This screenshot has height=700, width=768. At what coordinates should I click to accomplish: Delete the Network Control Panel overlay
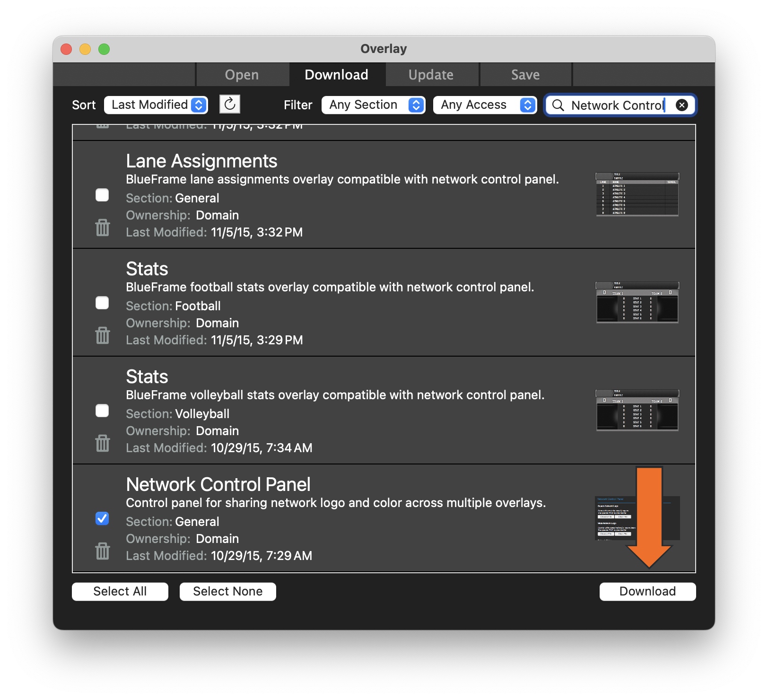(x=103, y=551)
